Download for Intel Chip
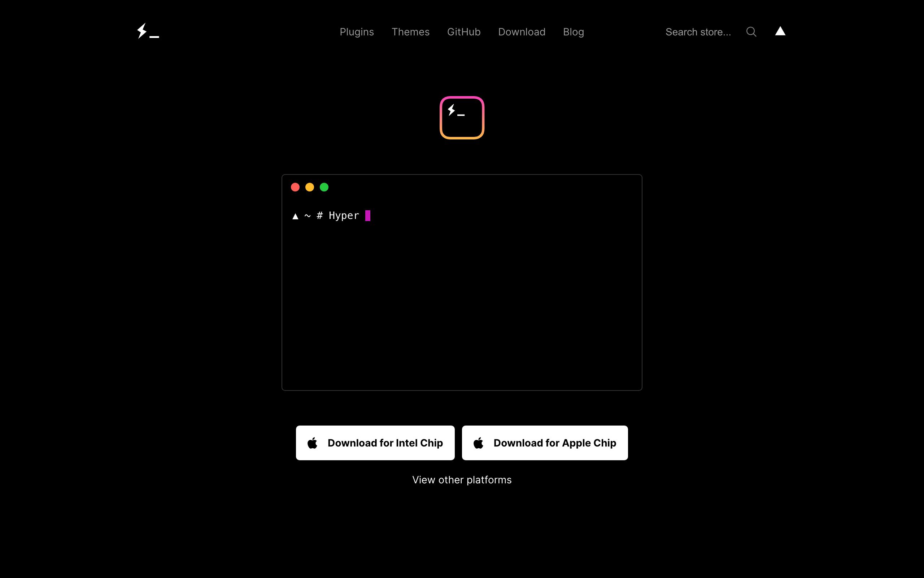This screenshot has width=924, height=578. 375,443
